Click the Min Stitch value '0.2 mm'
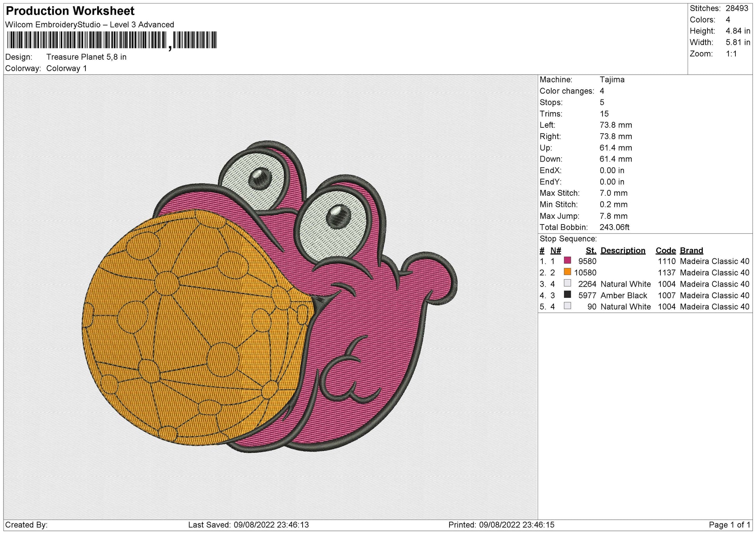This screenshot has width=756, height=534. pyautogui.click(x=613, y=204)
